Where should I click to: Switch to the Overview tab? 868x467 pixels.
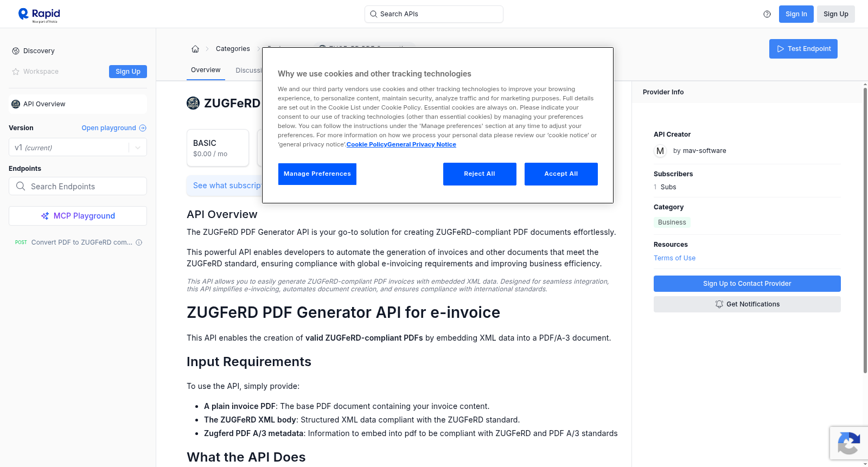(x=206, y=70)
